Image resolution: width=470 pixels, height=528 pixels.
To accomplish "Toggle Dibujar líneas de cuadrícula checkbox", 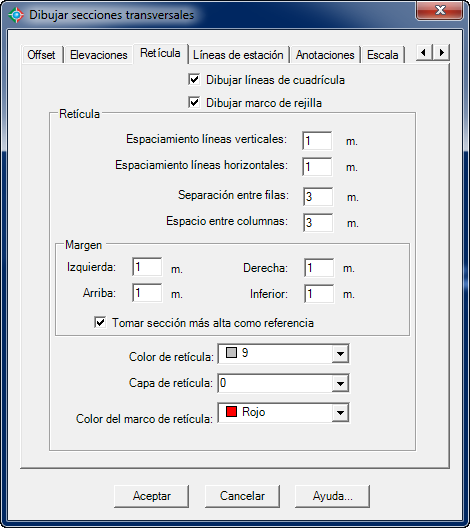I will pos(194,80).
